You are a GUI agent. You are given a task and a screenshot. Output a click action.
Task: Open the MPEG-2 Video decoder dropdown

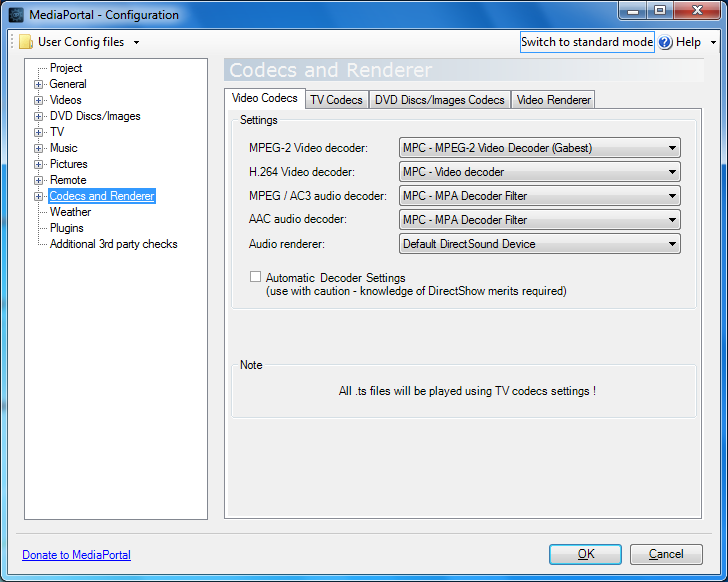539,148
